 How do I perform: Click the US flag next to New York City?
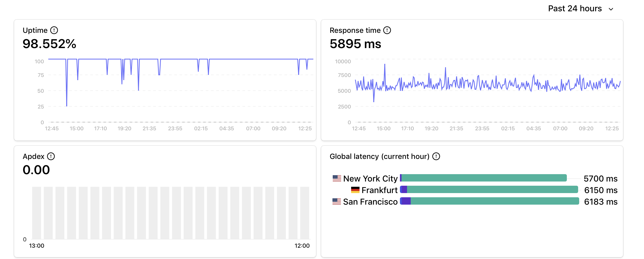337,178
